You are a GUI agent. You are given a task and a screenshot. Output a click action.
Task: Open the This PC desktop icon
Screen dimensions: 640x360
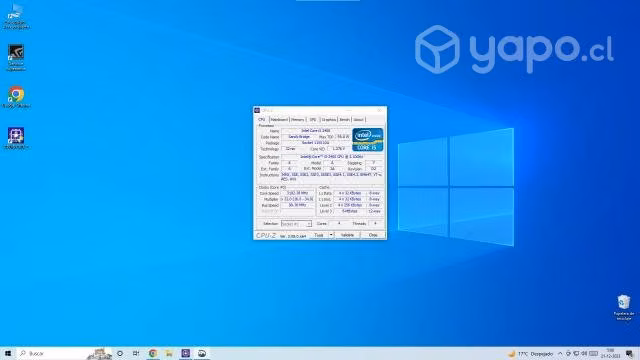coord(16,16)
